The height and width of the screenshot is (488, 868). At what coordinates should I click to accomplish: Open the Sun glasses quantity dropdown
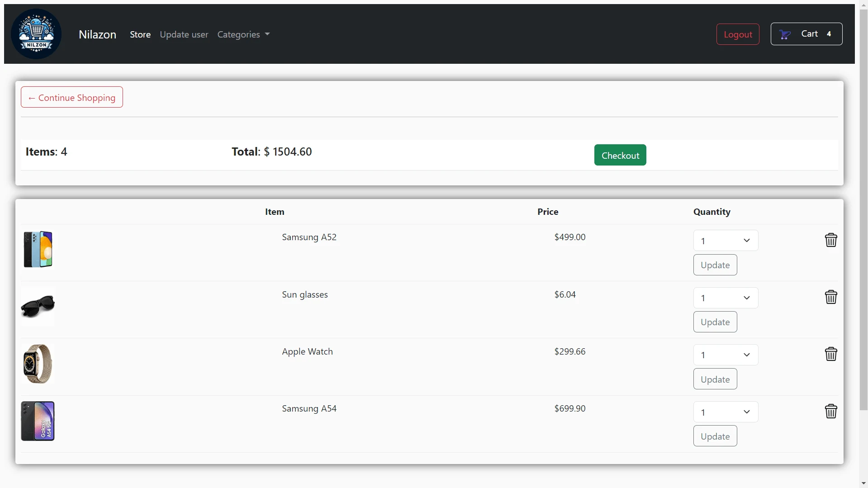point(726,298)
